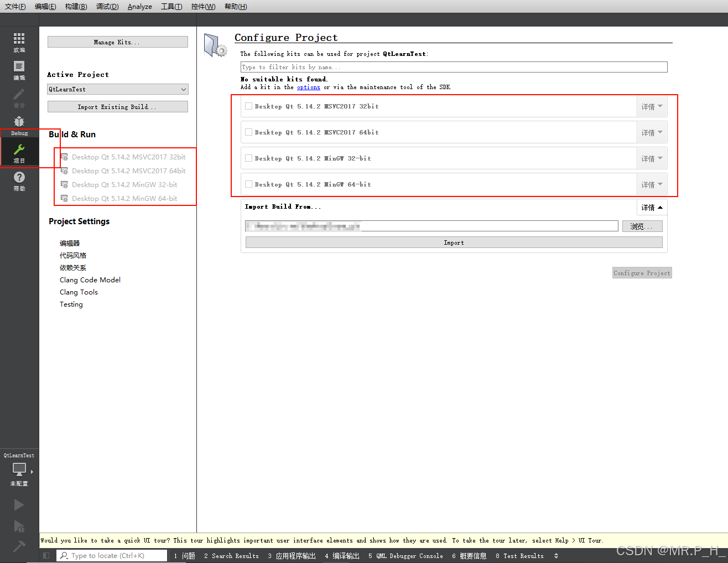Click the Configure Project button
The image size is (728, 563).
[642, 273]
